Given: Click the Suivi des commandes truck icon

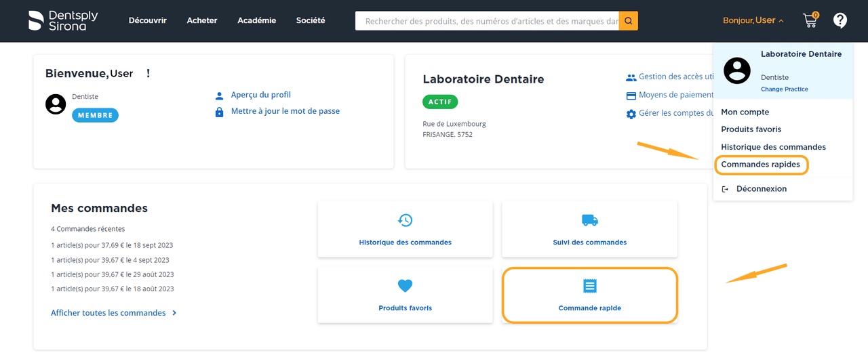Looking at the screenshot, I should coord(589,220).
